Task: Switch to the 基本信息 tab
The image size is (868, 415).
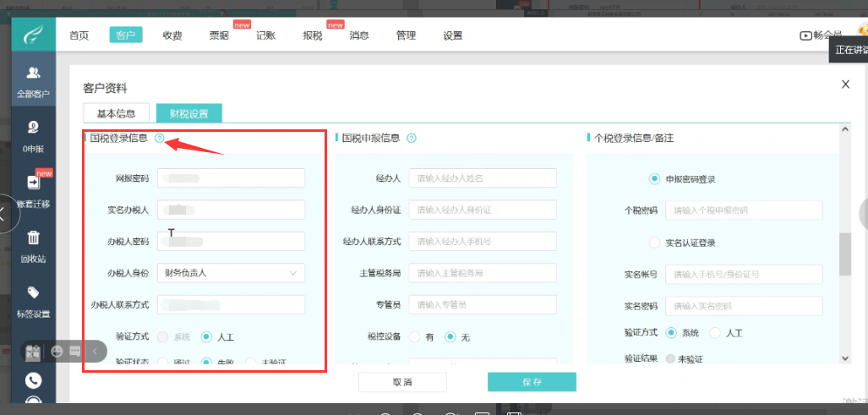Action: [x=117, y=113]
